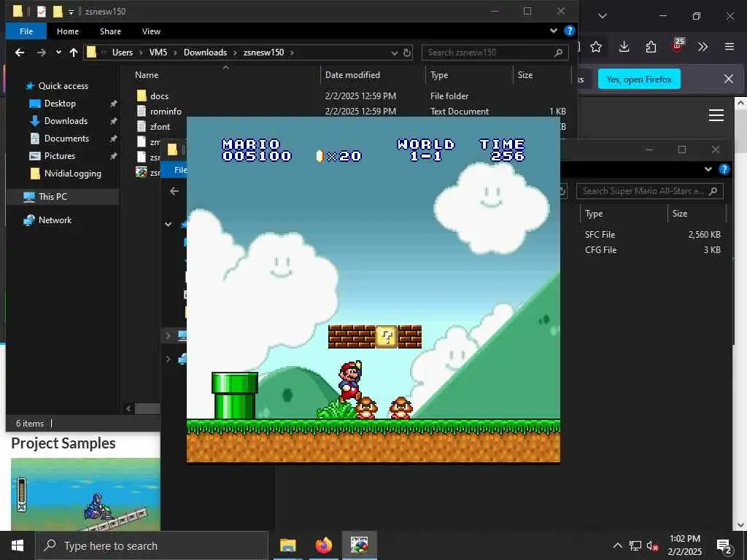747x560 pixels.
Task: Go back in zsnesw150 Explorer window
Action: point(20,52)
